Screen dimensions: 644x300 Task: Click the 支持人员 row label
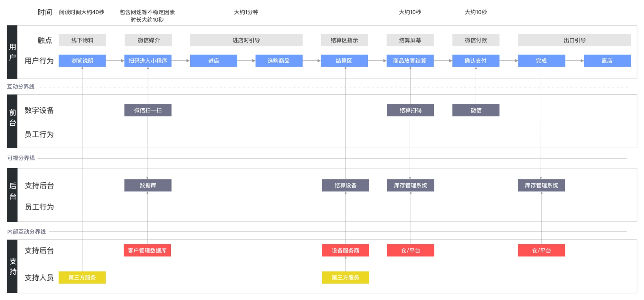pos(39,277)
